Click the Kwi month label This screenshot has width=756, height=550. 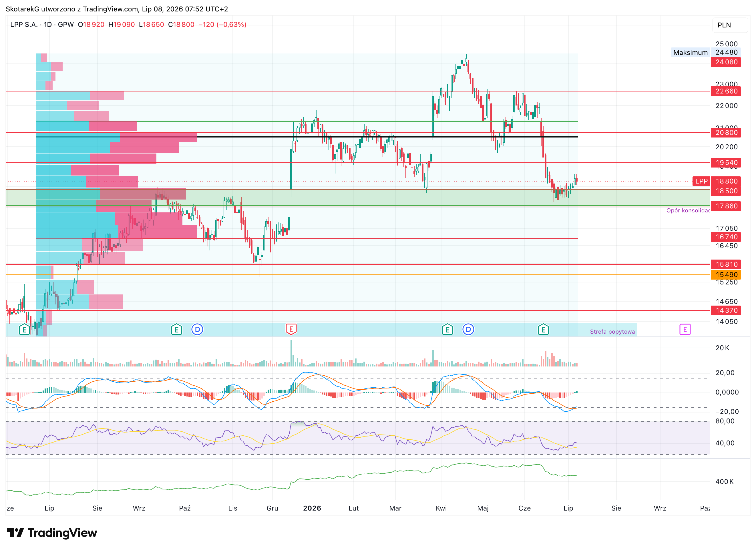(x=441, y=508)
